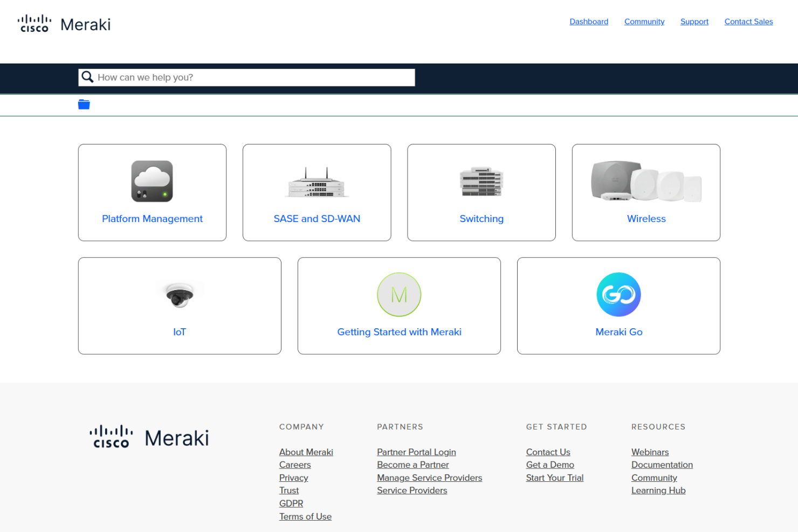Open the Trust footer link
Image resolution: width=798 pixels, height=532 pixels.
tap(289, 490)
